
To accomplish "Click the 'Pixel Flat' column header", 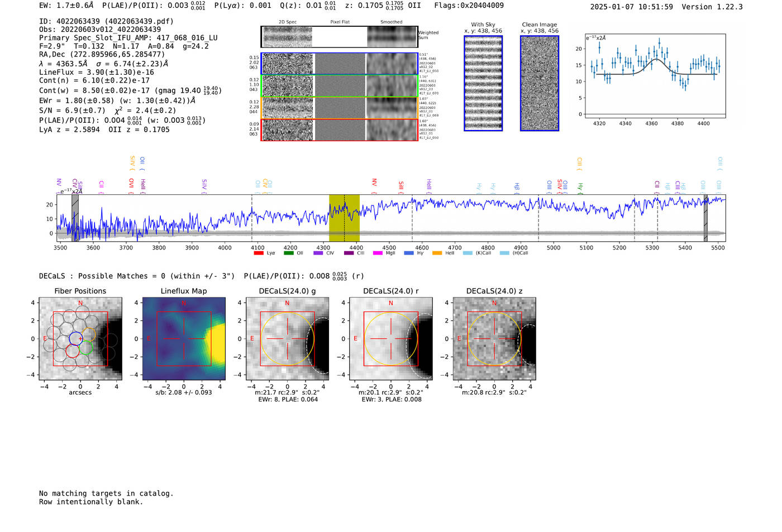I will coord(340,22).
